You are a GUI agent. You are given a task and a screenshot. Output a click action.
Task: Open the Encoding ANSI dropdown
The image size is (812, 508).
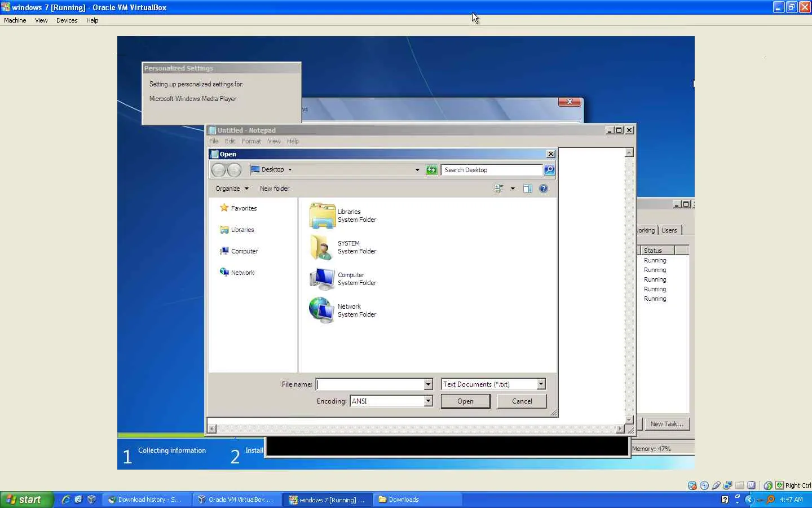coord(428,401)
